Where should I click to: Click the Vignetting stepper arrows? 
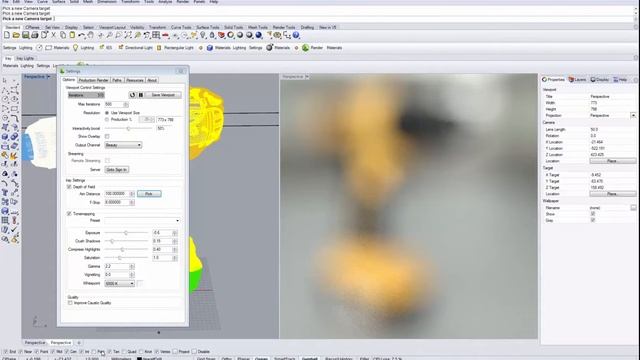[x=131, y=275]
